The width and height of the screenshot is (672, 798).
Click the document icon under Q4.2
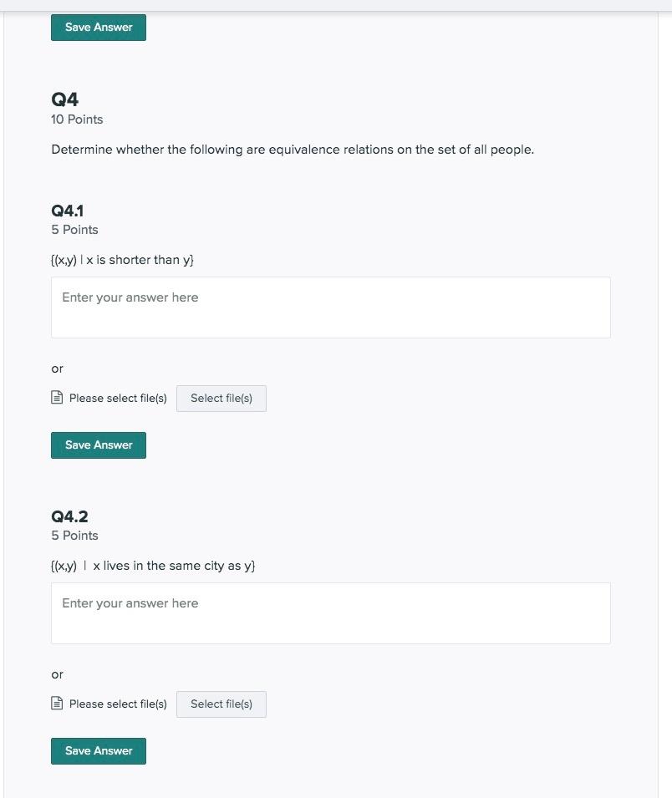coord(57,703)
